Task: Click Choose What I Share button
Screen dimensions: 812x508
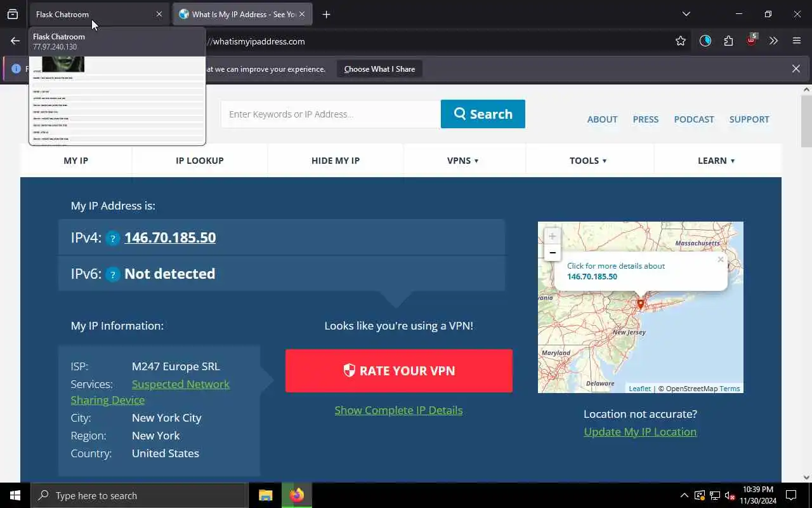Action: [379, 69]
